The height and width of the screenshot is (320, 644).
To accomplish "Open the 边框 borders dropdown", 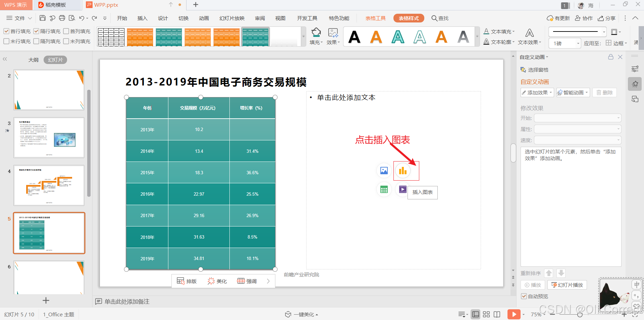I will tap(616, 43).
